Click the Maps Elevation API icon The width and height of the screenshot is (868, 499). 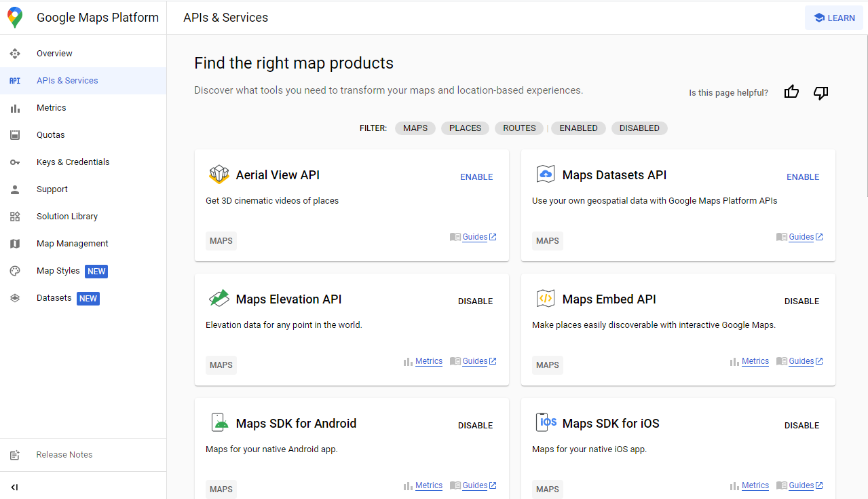coord(219,299)
